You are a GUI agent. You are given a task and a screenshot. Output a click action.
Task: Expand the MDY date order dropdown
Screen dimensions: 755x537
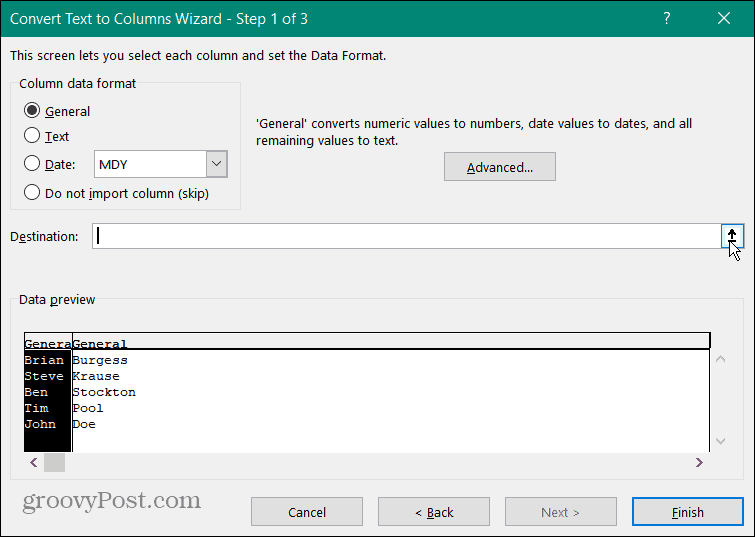[217, 164]
